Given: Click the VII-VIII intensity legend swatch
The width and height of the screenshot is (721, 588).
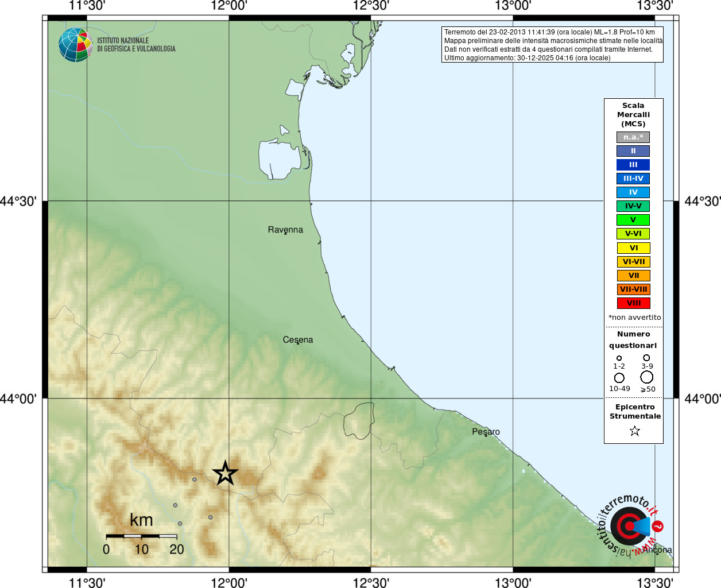Looking at the screenshot, I should pos(633,289).
